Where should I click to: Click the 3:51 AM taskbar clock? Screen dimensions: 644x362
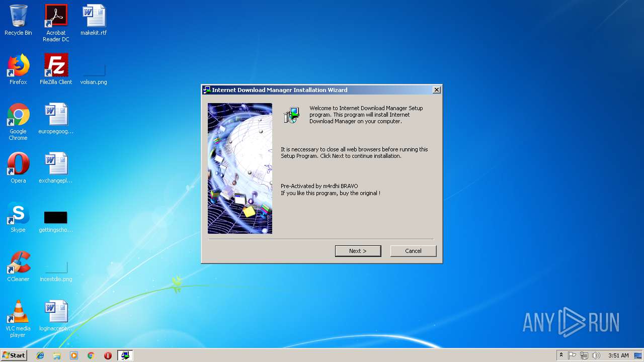(x=618, y=355)
